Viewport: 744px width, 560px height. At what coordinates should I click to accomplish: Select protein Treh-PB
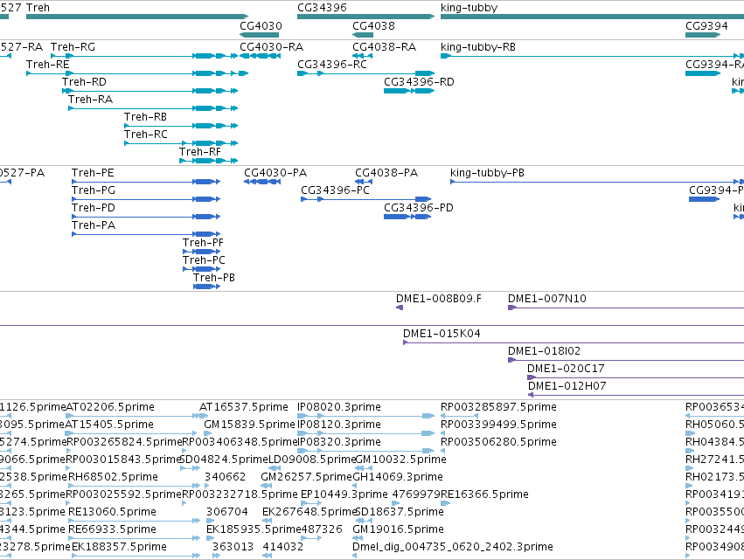click(x=207, y=287)
